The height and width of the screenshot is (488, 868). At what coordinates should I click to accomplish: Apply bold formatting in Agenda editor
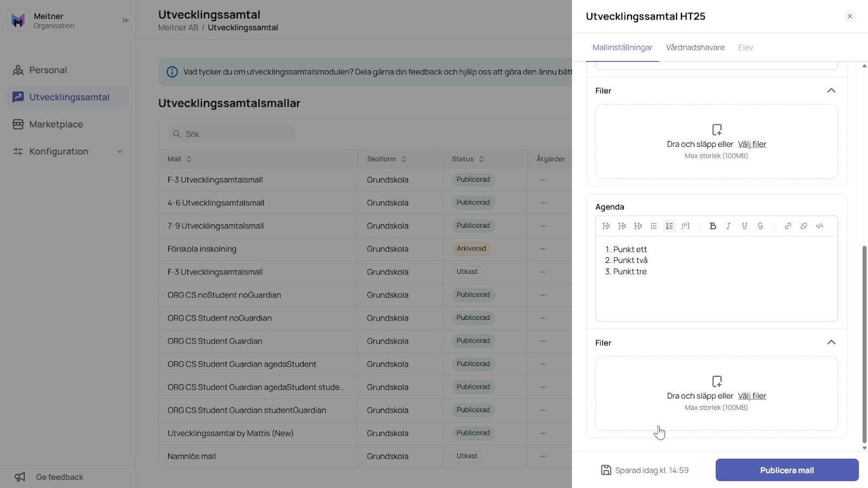(x=713, y=226)
